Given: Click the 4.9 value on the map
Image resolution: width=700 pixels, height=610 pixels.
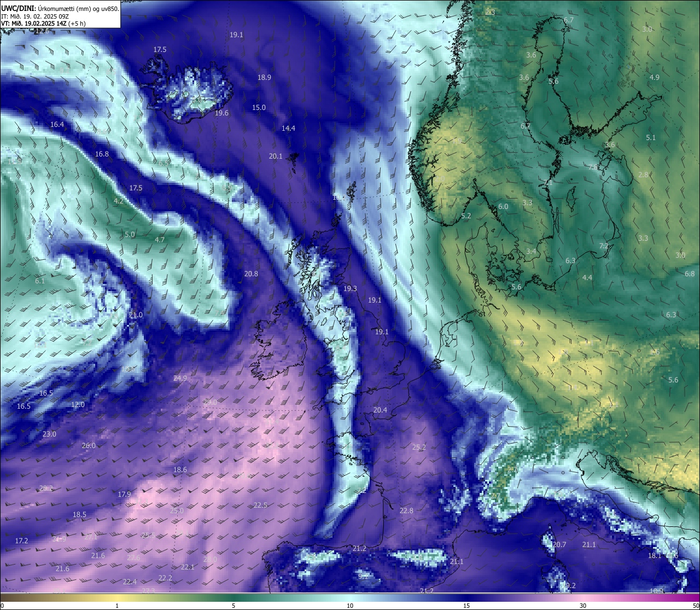Looking at the screenshot, I should pyautogui.click(x=654, y=78).
